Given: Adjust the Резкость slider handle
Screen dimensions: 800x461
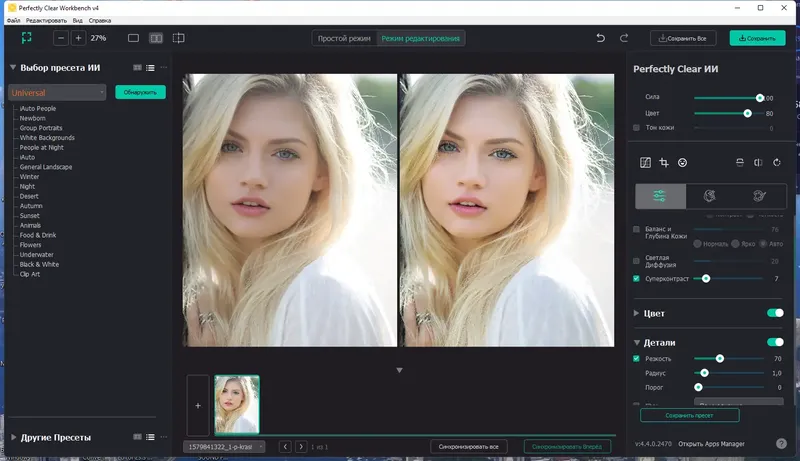Looking at the screenshot, I should coord(719,358).
